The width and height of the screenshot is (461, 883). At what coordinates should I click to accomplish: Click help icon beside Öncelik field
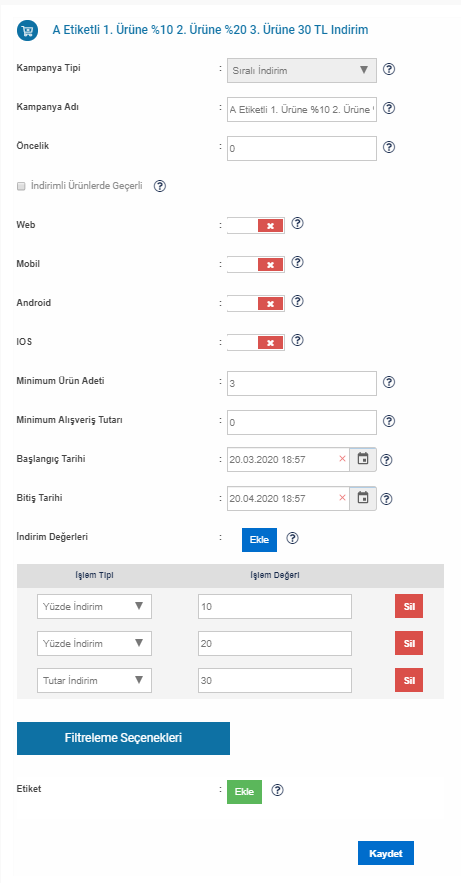389,148
